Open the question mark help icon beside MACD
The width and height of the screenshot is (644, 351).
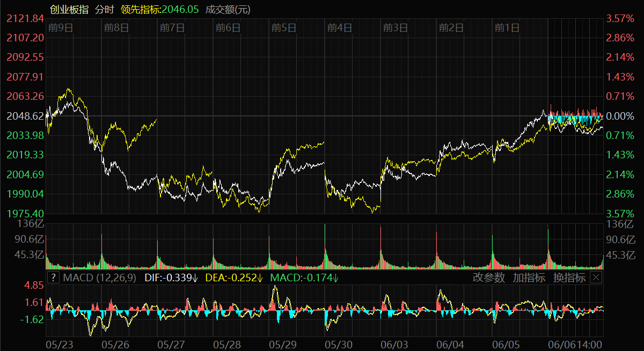click(53, 277)
